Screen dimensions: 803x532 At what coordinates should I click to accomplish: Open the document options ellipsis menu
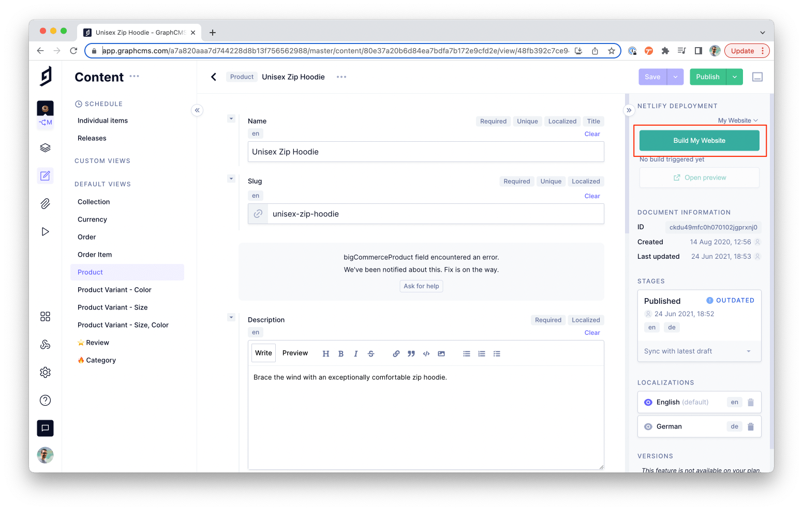[341, 77]
